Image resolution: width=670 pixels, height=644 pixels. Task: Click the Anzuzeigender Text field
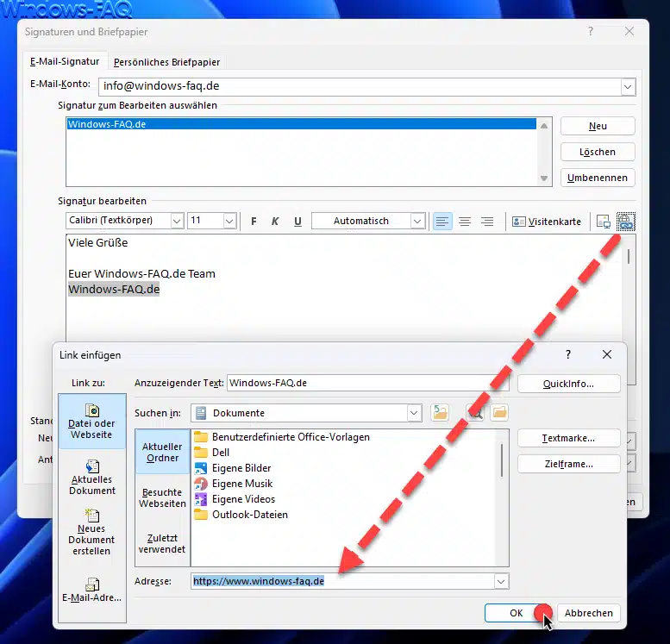(x=368, y=383)
